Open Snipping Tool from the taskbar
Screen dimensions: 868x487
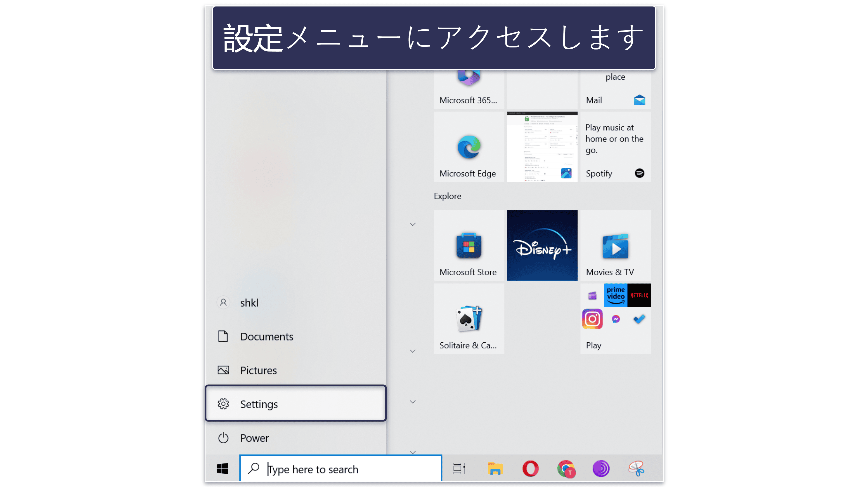(x=636, y=468)
